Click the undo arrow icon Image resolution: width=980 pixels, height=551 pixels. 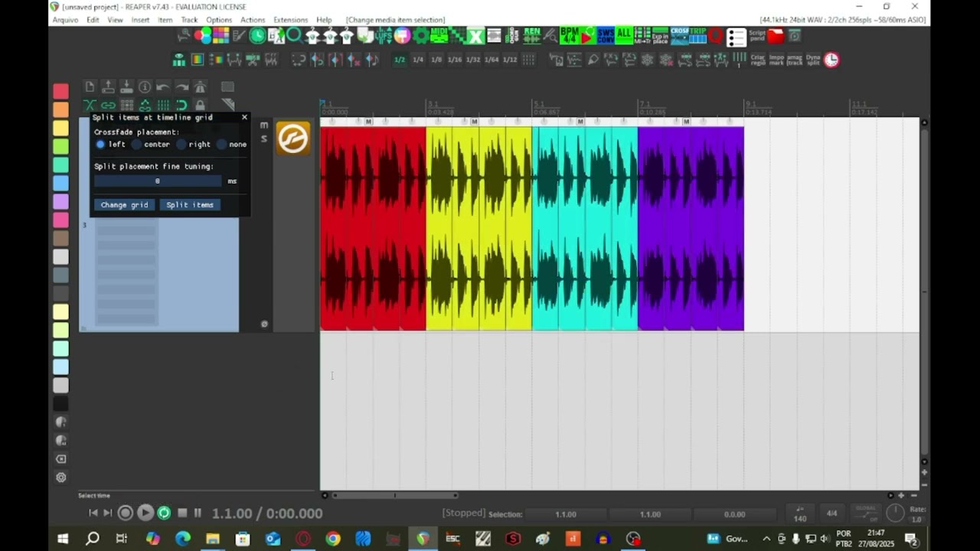(163, 86)
